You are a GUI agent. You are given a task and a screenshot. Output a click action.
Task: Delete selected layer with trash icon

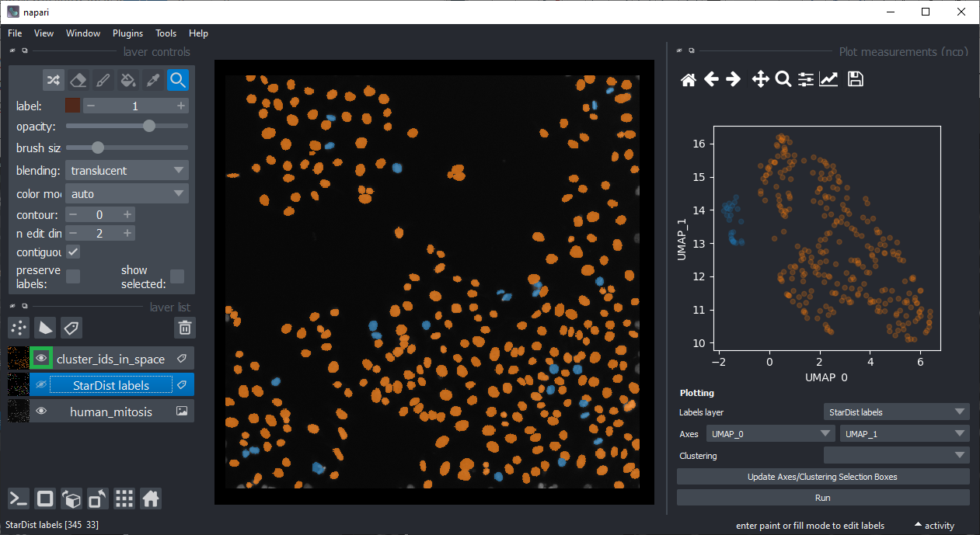coord(184,328)
